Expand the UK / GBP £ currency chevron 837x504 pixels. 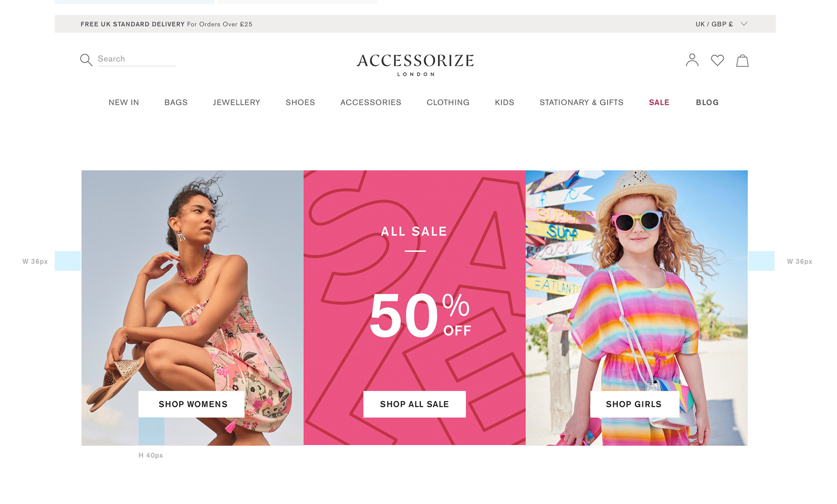tap(744, 24)
